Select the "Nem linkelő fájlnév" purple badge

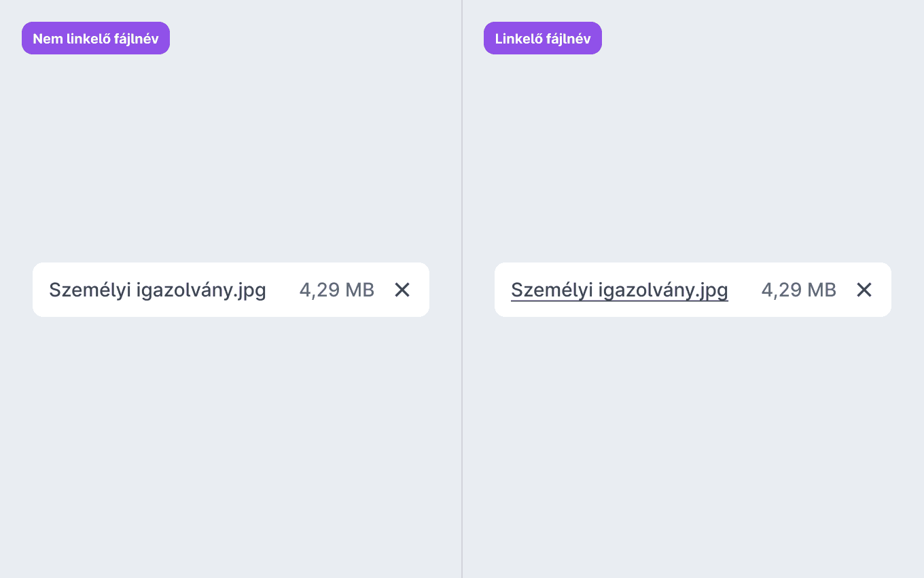(96, 38)
